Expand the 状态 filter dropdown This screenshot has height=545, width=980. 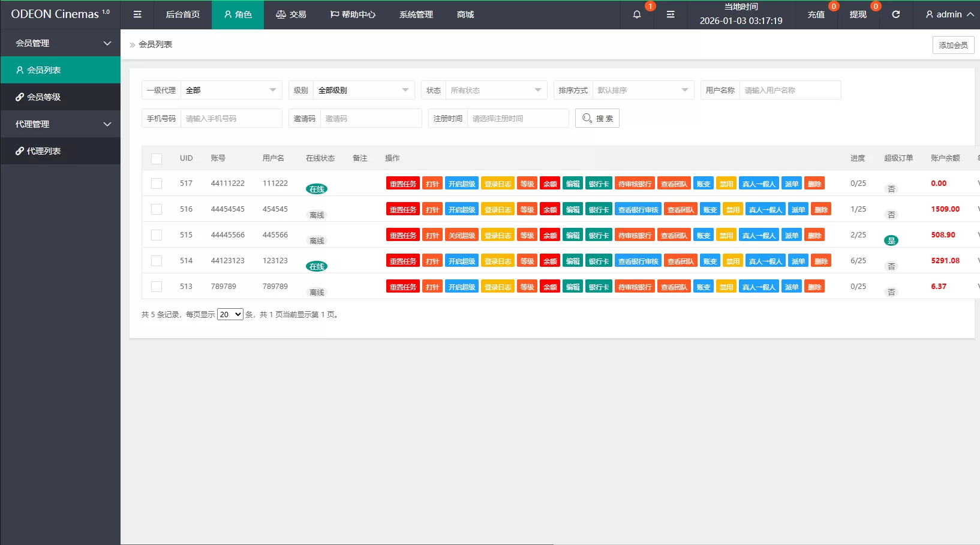(495, 91)
